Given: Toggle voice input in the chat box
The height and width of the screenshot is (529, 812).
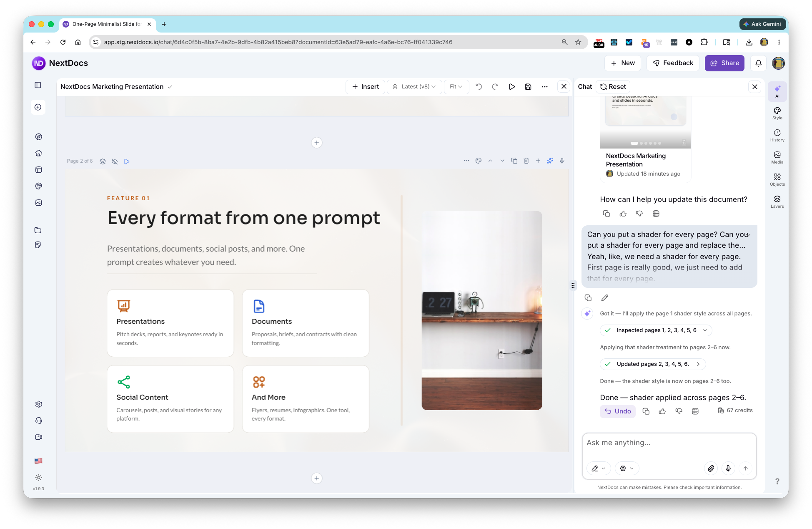Looking at the screenshot, I should click(728, 469).
